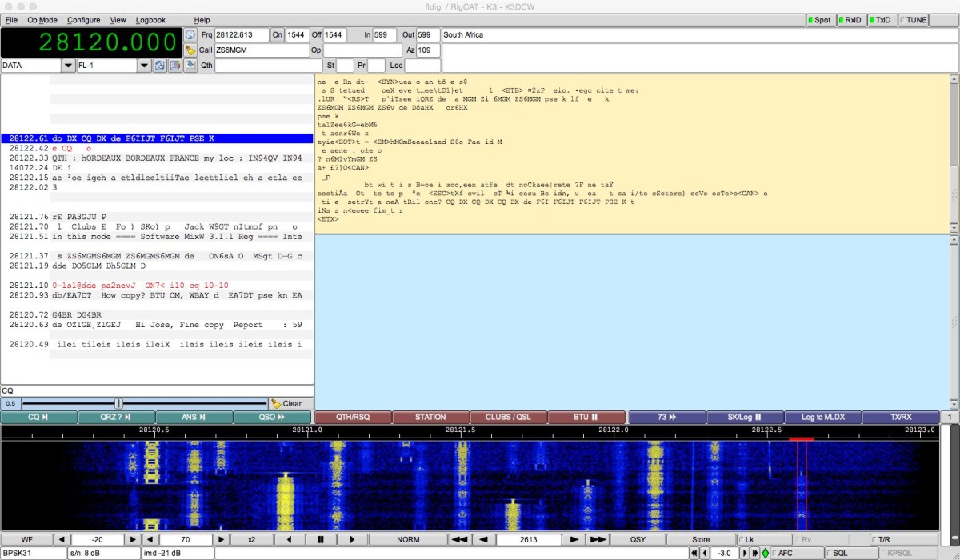
Task: Open the Help menu
Action: [202, 20]
